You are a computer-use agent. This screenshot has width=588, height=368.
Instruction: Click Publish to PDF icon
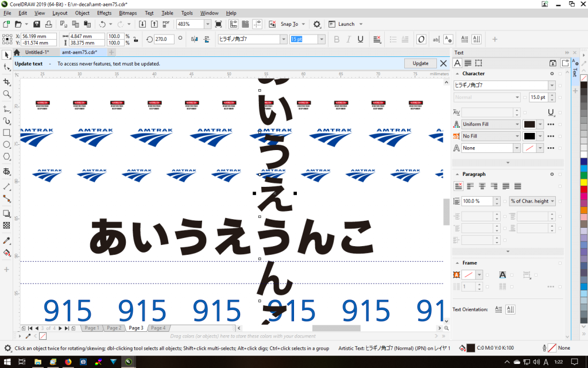pyautogui.click(x=166, y=24)
